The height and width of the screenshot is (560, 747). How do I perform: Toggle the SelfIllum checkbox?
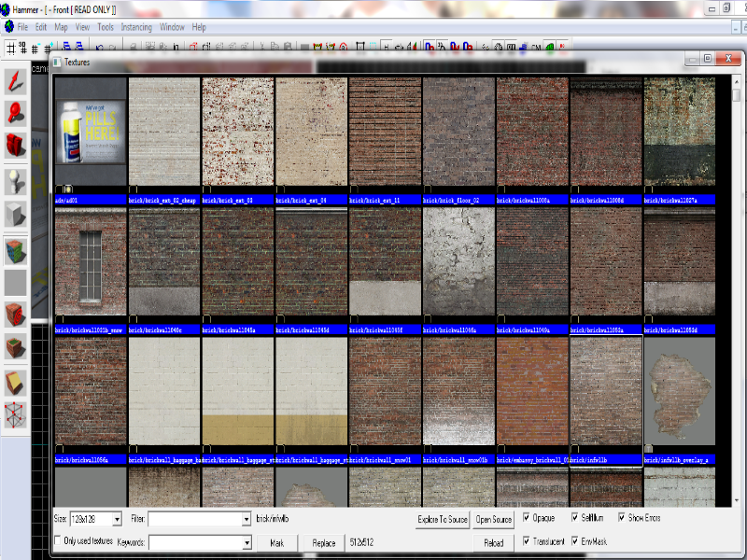click(x=574, y=517)
